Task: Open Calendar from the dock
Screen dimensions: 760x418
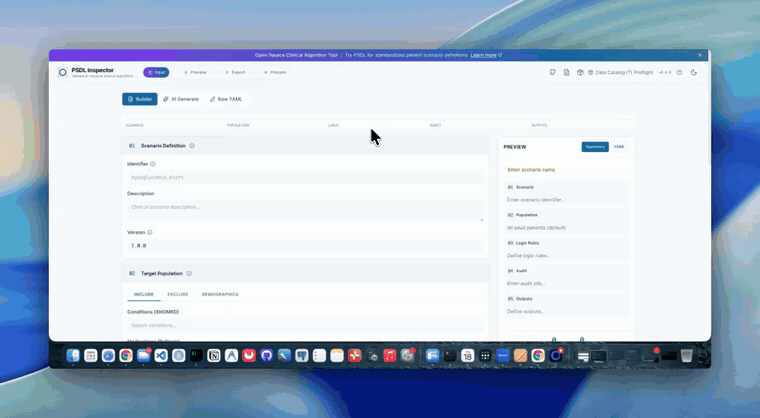Action: click(x=467, y=355)
